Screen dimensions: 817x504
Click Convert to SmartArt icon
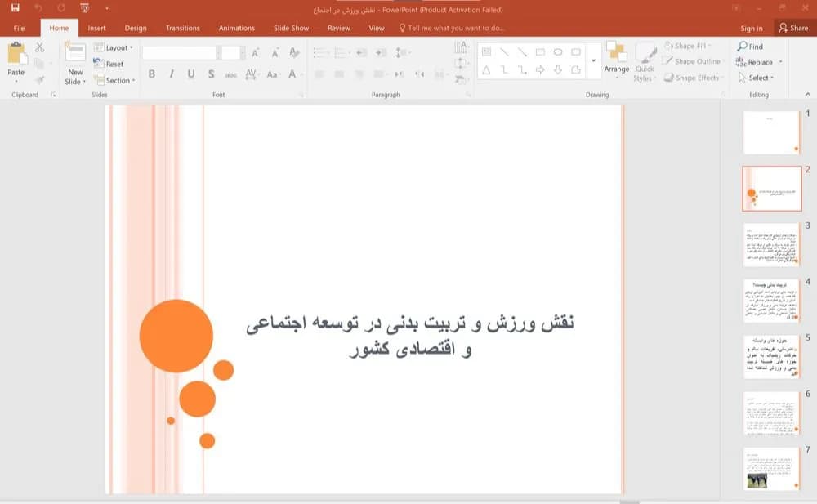tap(461, 80)
